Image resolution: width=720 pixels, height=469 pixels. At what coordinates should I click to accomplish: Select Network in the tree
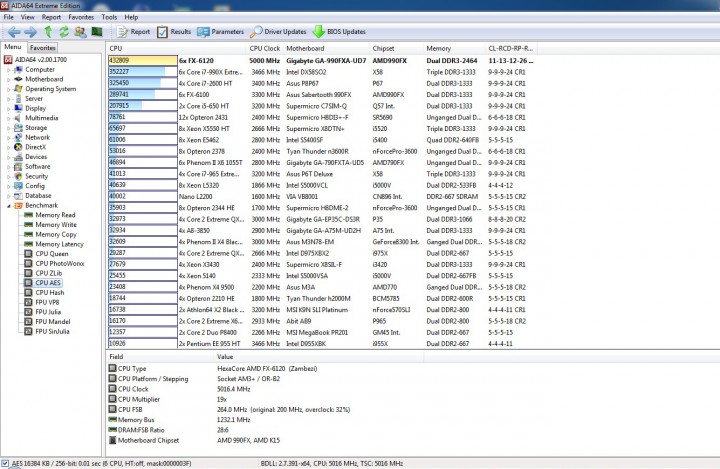click(38, 137)
